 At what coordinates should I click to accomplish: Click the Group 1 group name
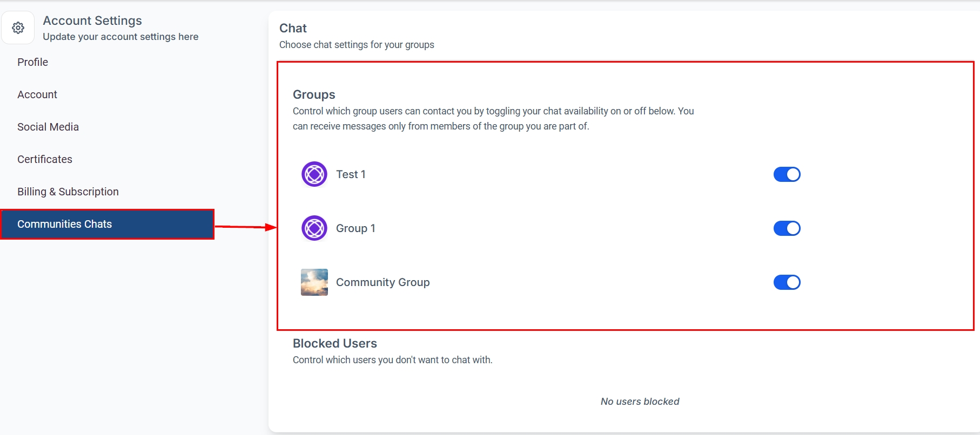[355, 228]
